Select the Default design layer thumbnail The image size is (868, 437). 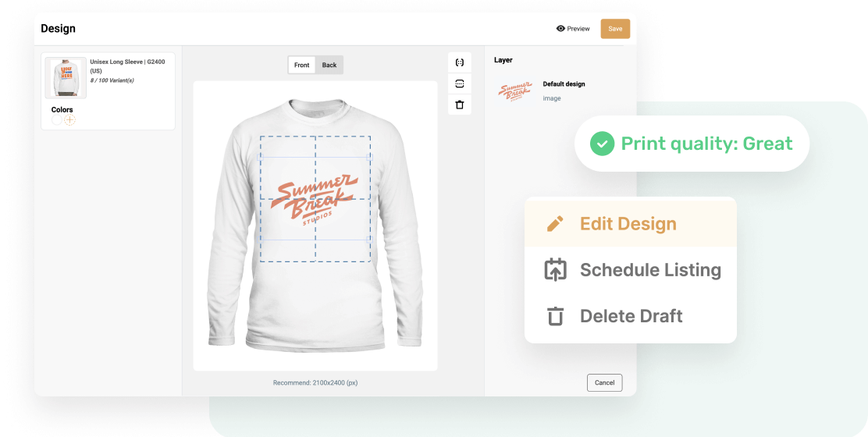coord(515,91)
